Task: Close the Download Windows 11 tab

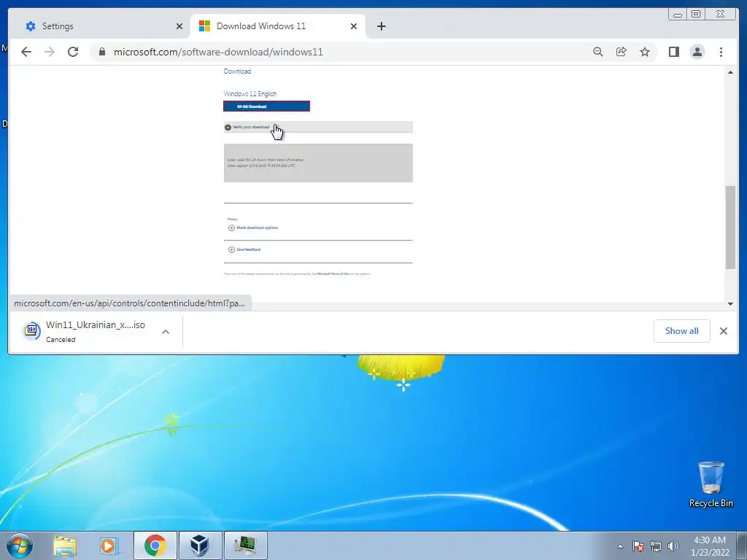Action: 354,26
